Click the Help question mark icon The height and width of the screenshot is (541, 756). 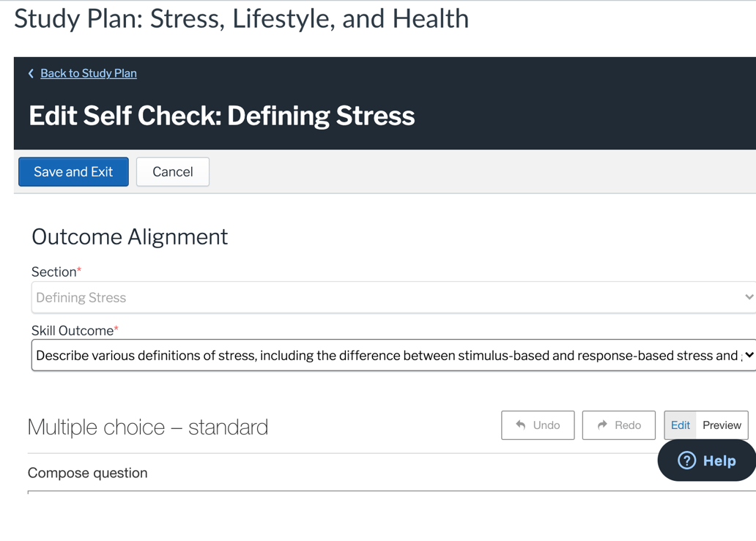[686, 460]
